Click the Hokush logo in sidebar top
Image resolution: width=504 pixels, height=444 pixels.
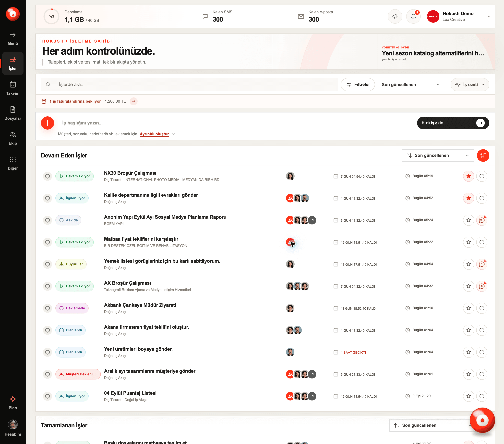click(13, 14)
